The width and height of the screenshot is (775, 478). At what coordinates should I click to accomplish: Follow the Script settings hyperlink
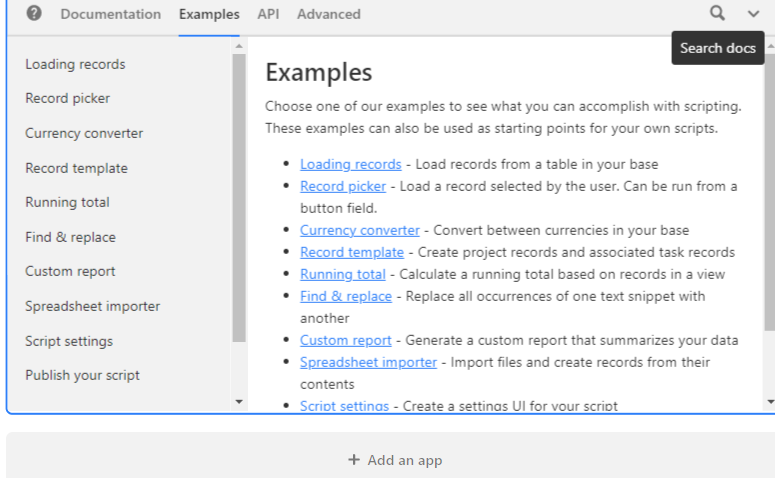click(x=344, y=405)
